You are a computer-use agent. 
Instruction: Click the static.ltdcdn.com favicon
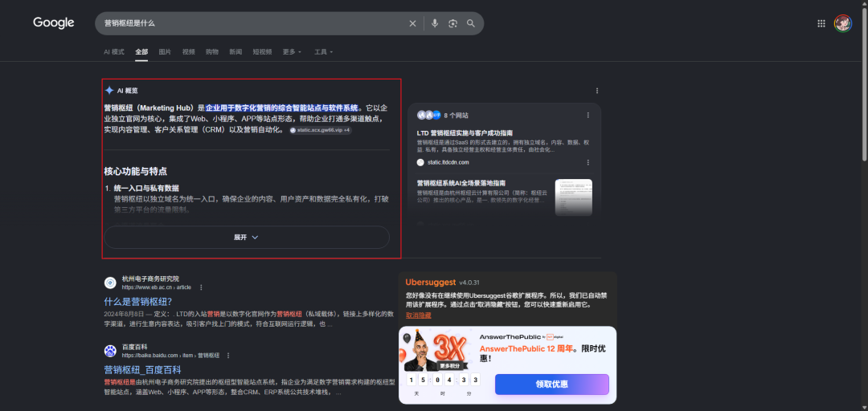pyautogui.click(x=420, y=162)
